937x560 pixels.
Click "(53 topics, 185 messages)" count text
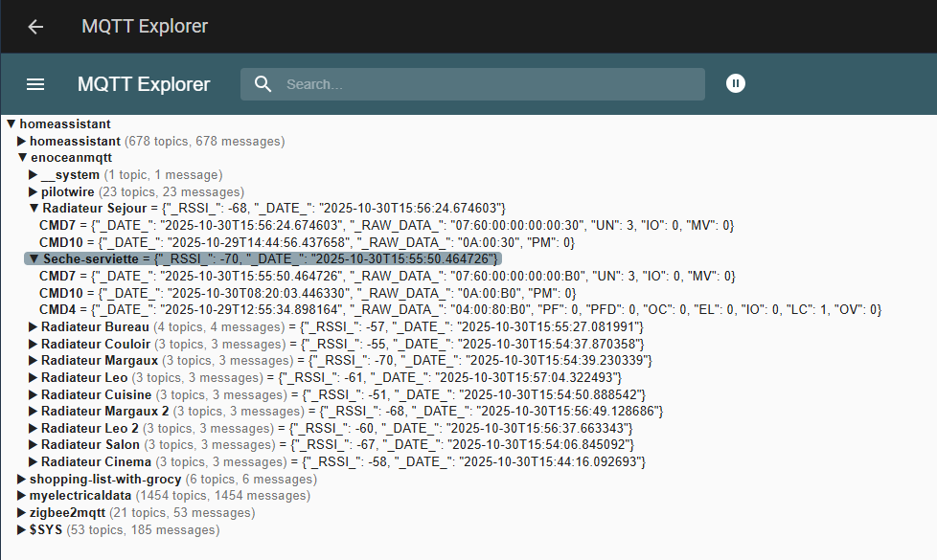coord(143,530)
